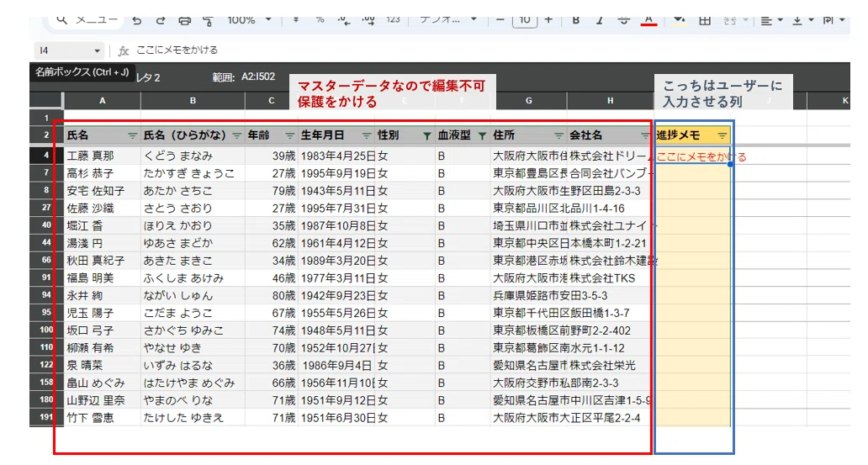This screenshot has width=868, height=465.
Task: Open the active filter on 性別 column
Action: (426, 135)
